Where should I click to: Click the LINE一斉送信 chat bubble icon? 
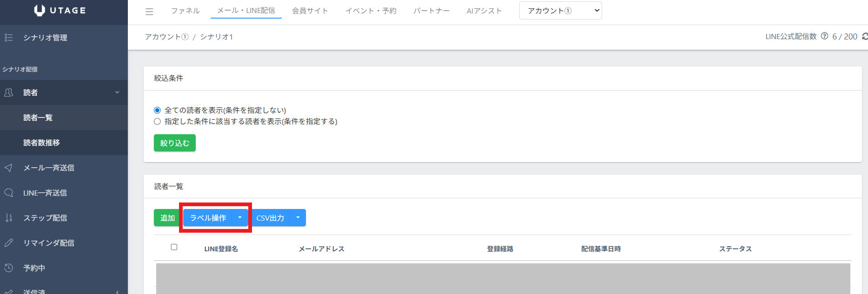pyautogui.click(x=8, y=193)
